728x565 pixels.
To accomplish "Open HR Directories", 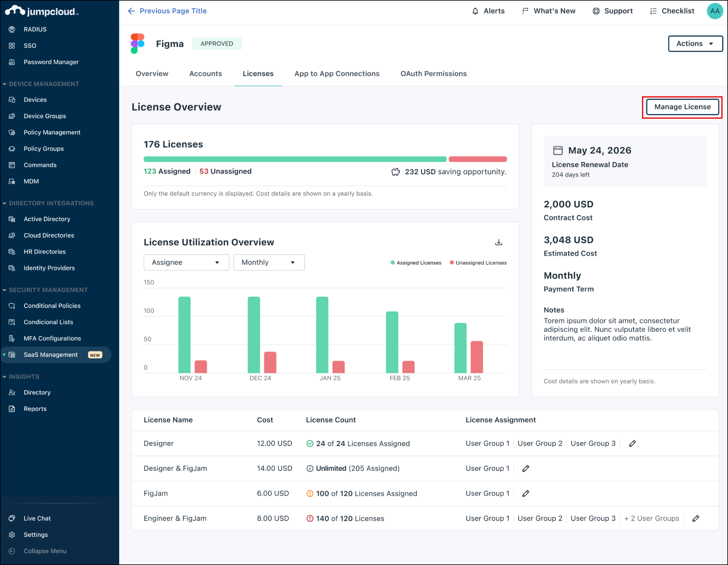I will (x=44, y=252).
